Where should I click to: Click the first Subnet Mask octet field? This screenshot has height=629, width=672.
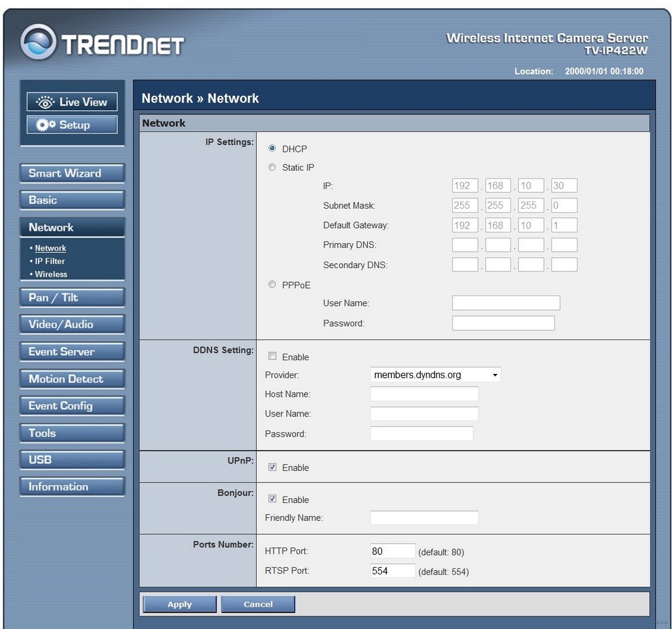coord(465,205)
